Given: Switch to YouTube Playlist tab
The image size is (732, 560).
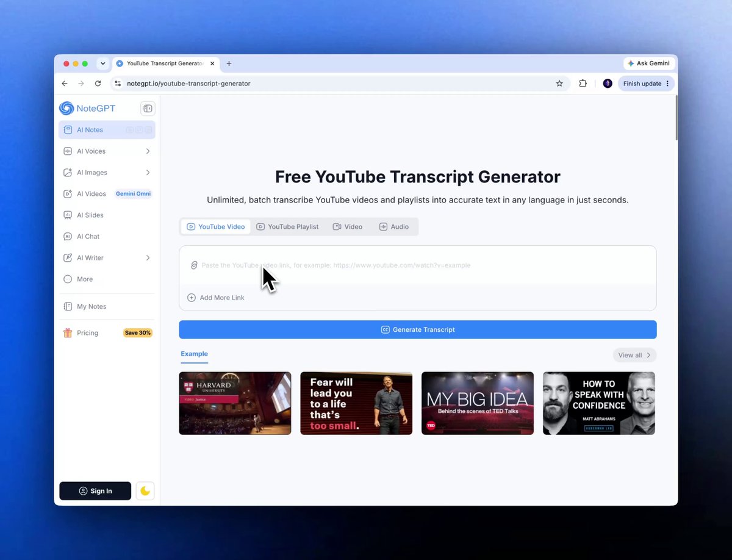Looking at the screenshot, I should (x=287, y=226).
